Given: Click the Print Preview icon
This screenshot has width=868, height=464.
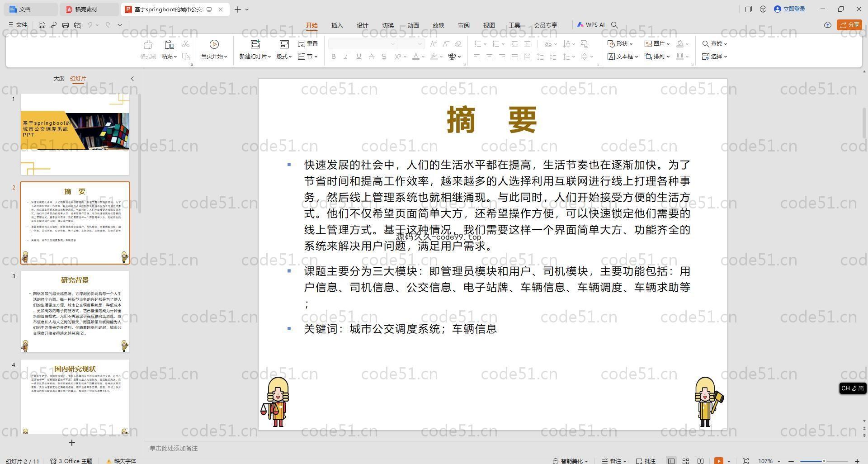Looking at the screenshot, I should (77, 25).
